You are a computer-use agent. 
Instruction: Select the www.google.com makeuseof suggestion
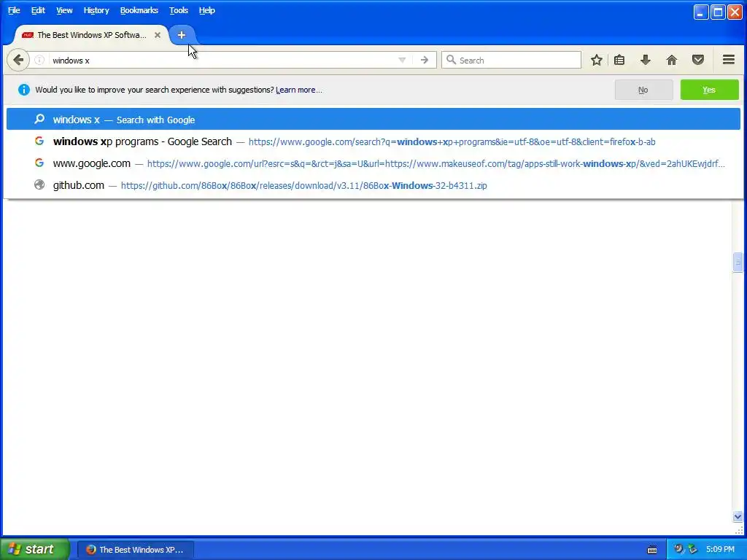pyautogui.click(x=373, y=163)
